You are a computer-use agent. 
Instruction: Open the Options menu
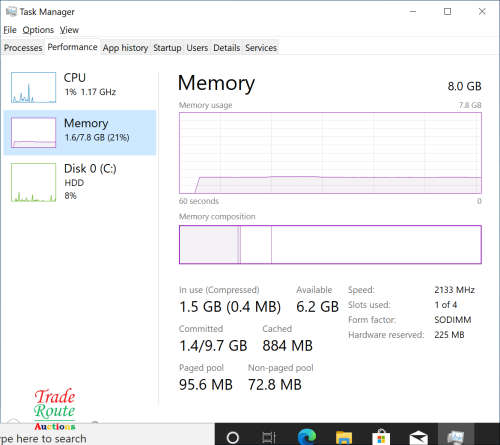click(38, 30)
